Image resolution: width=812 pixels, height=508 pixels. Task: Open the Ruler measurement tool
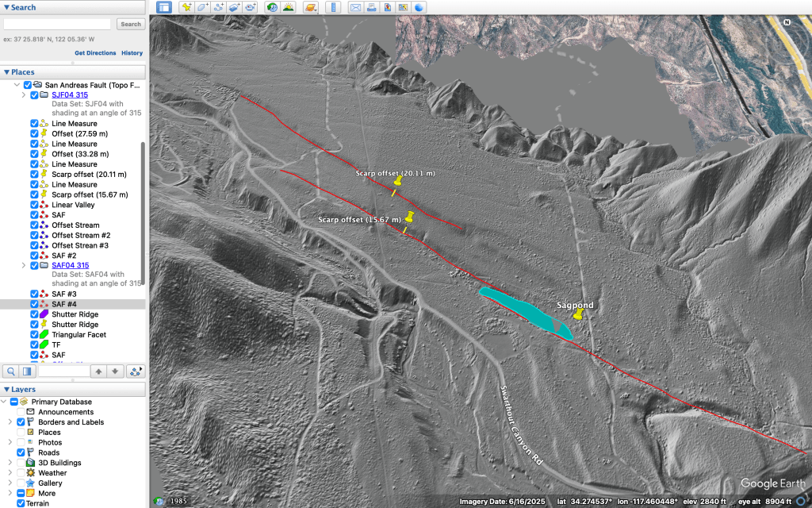(333, 7)
